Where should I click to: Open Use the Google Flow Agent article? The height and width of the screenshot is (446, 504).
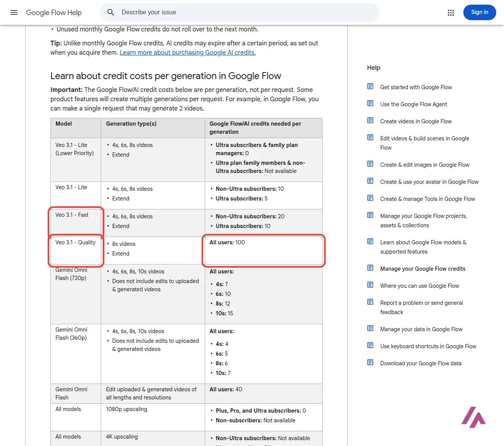coord(414,104)
